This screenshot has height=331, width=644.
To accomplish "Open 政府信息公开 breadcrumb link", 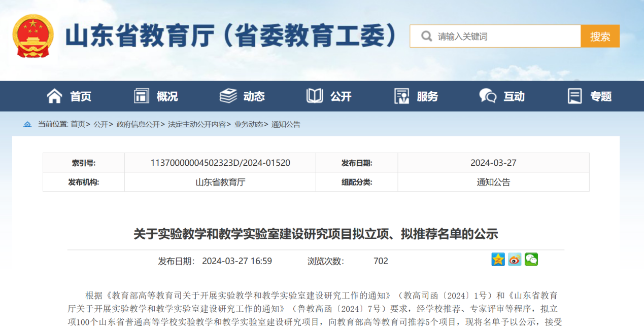I will (138, 124).
